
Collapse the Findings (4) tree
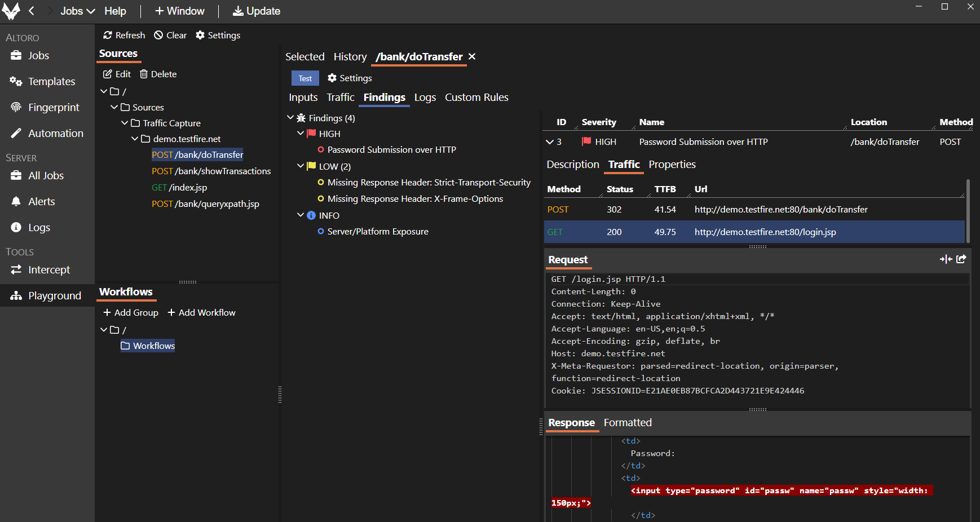pos(290,118)
